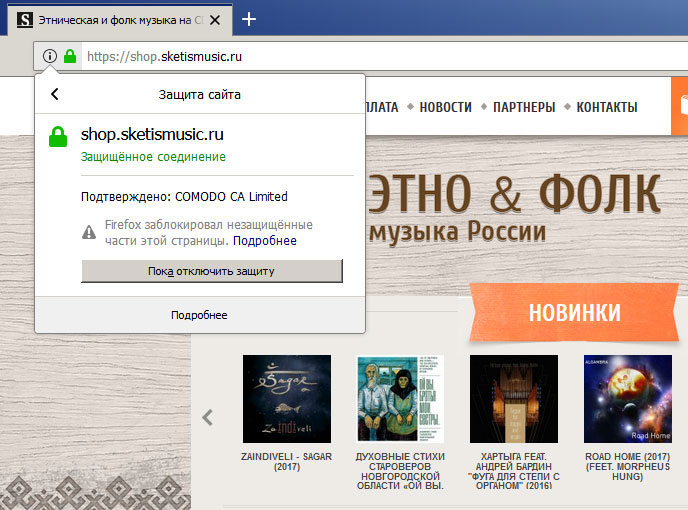Click the blue Подробнее link about blocked content
The height and width of the screenshot is (510, 688).
265,241
